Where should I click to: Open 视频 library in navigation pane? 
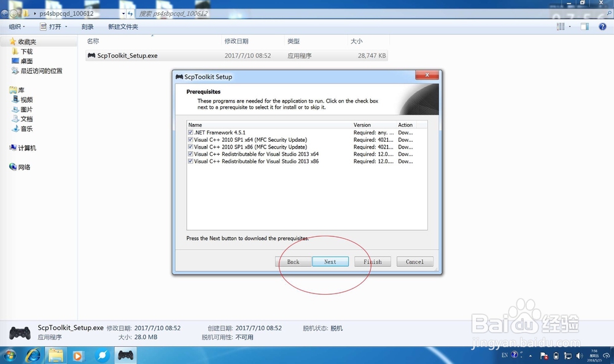click(x=26, y=99)
